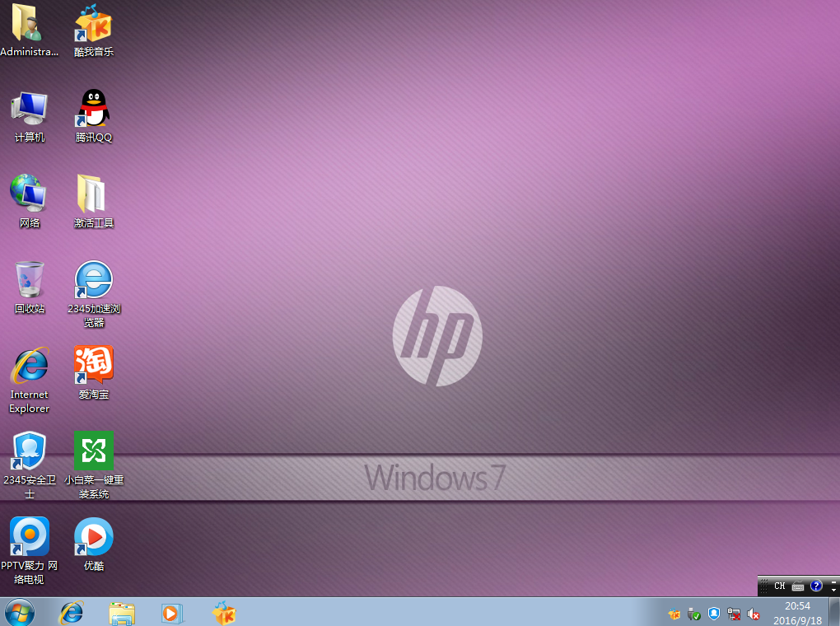The width and height of the screenshot is (840, 626).
Task: Open the Windows Start menu
Action: (20, 613)
